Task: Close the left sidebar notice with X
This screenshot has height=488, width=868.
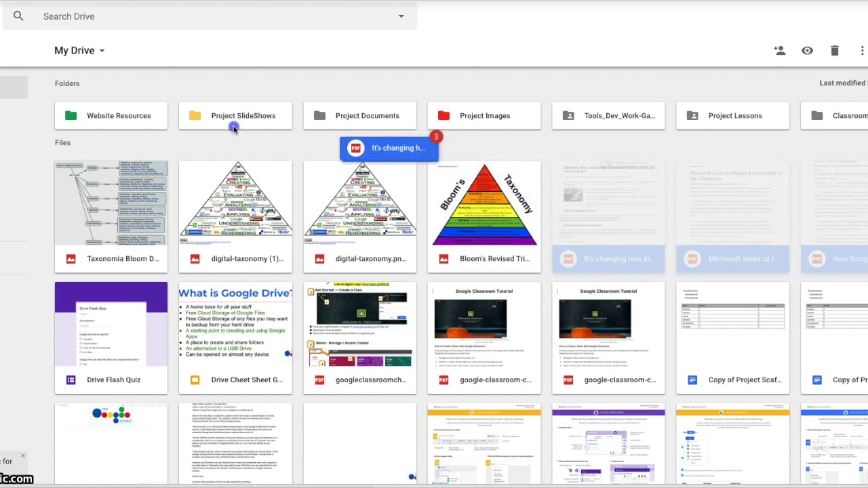Action: coord(22,455)
